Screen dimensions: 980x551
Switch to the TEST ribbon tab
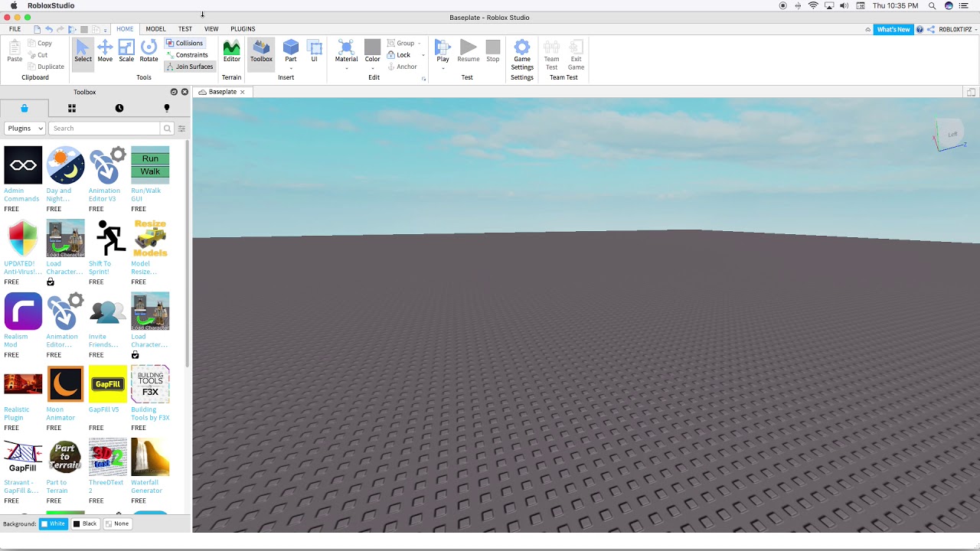185,29
